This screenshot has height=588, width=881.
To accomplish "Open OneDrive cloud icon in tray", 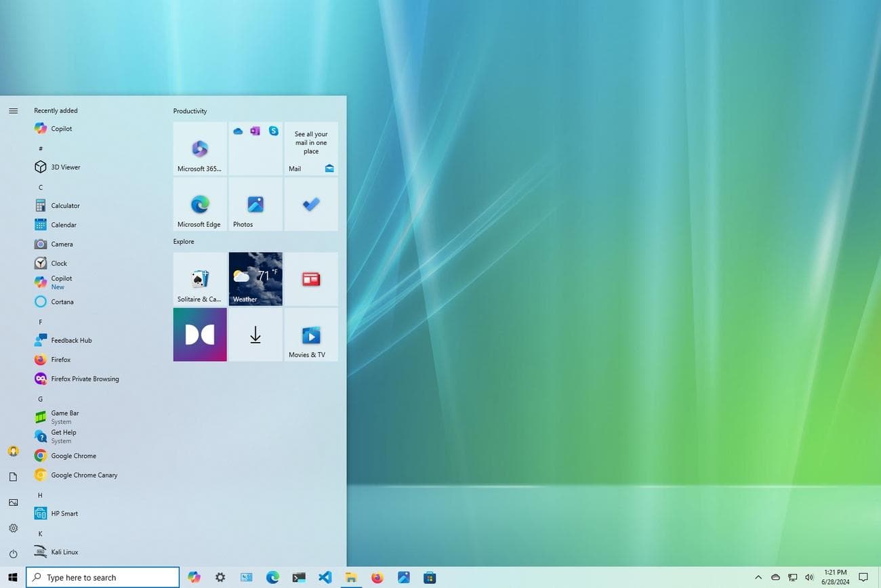I will pos(775,577).
